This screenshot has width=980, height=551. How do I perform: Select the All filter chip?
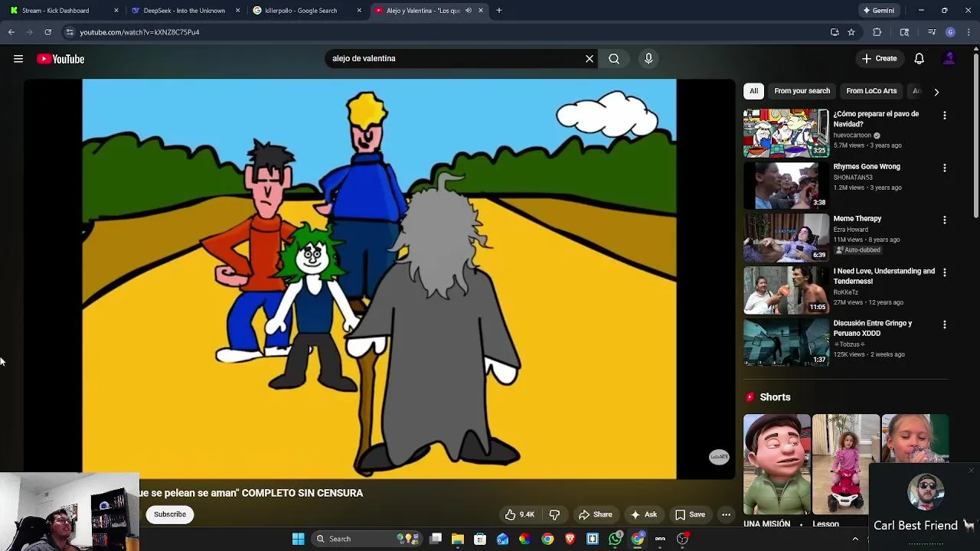[x=753, y=91]
